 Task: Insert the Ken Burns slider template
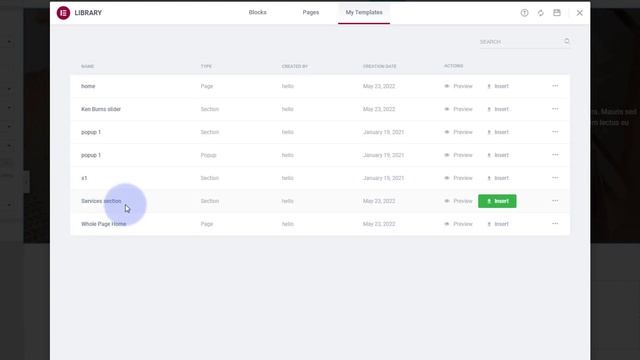[498, 109]
